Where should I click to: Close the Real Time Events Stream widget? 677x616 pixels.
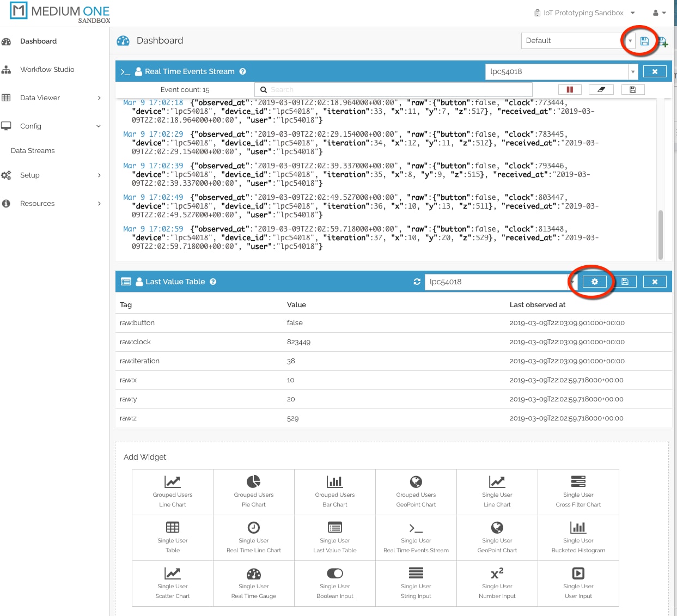tap(655, 71)
